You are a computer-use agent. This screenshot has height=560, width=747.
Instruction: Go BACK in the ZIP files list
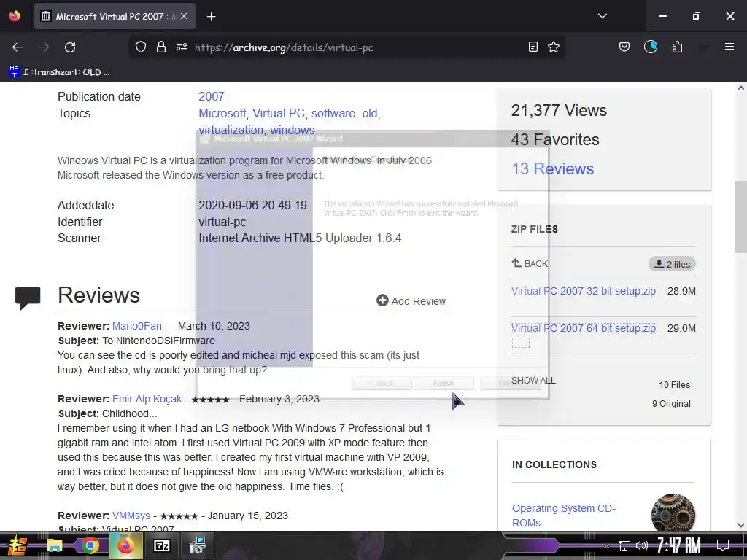pos(530,263)
